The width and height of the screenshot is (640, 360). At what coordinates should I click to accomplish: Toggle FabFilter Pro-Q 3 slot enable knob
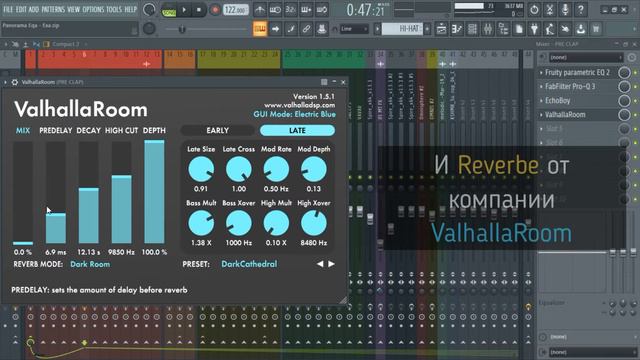click(x=624, y=87)
